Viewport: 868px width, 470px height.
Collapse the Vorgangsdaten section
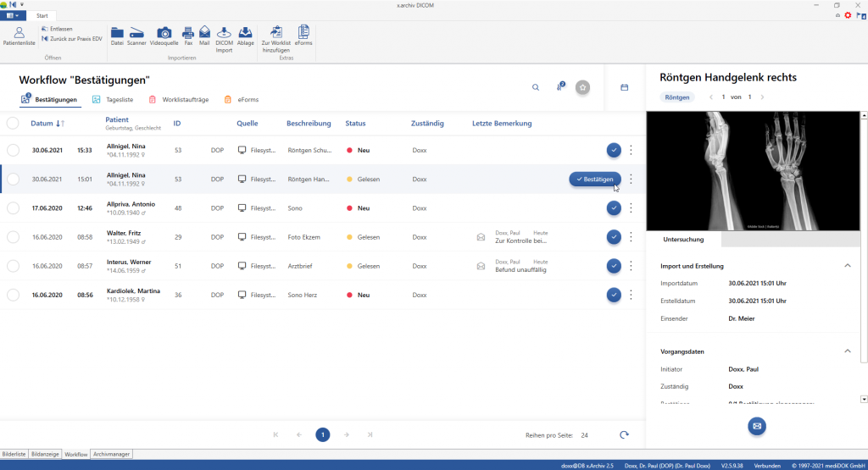(x=847, y=351)
